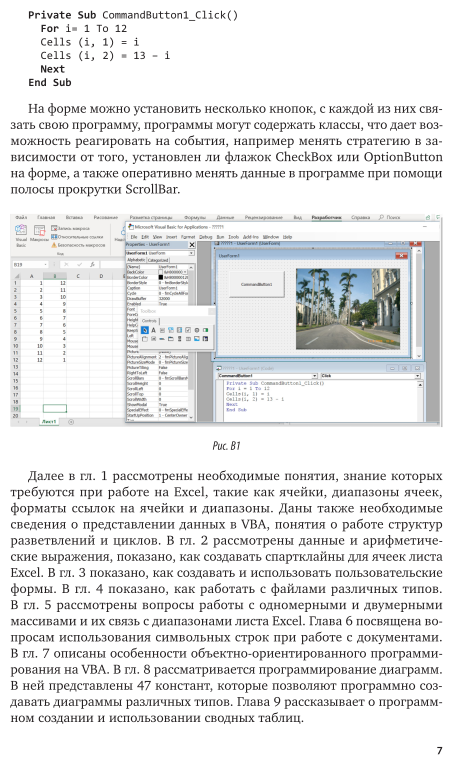This screenshot has height=765, width=453.
Task: Click the add new sheet plus icon
Action: click(x=71, y=422)
